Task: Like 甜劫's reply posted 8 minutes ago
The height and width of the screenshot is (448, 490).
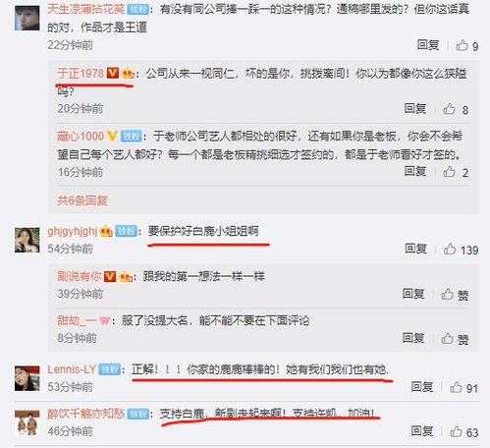Action: [455, 339]
